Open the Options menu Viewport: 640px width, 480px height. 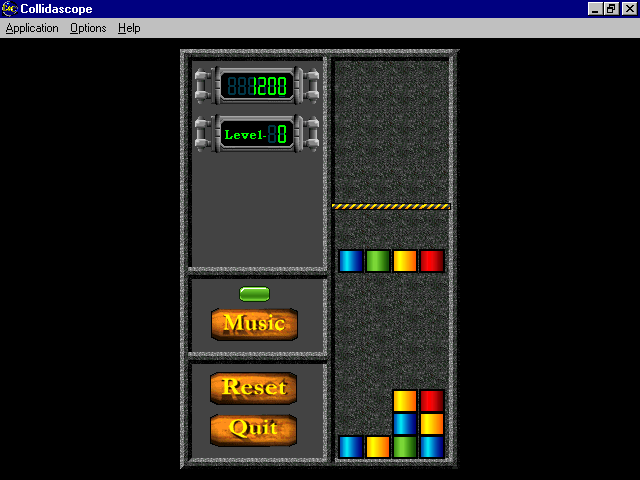pos(88,28)
